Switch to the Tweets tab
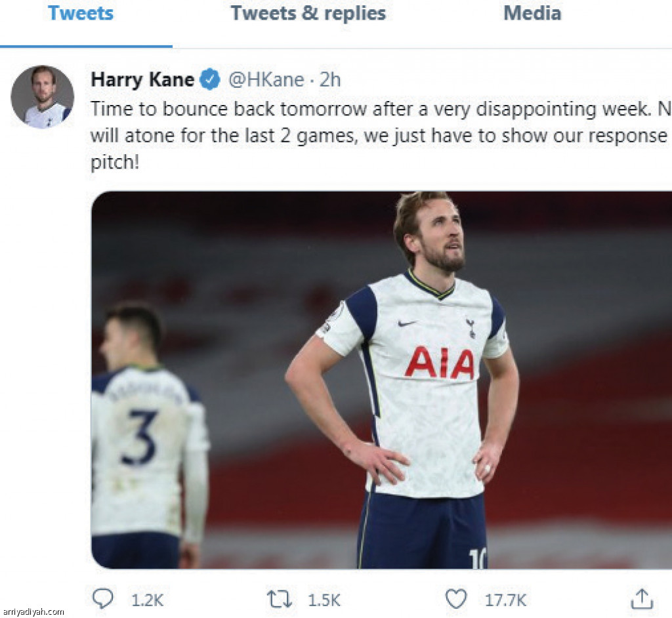Viewport: 672px width, 618px height. coord(81,13)
